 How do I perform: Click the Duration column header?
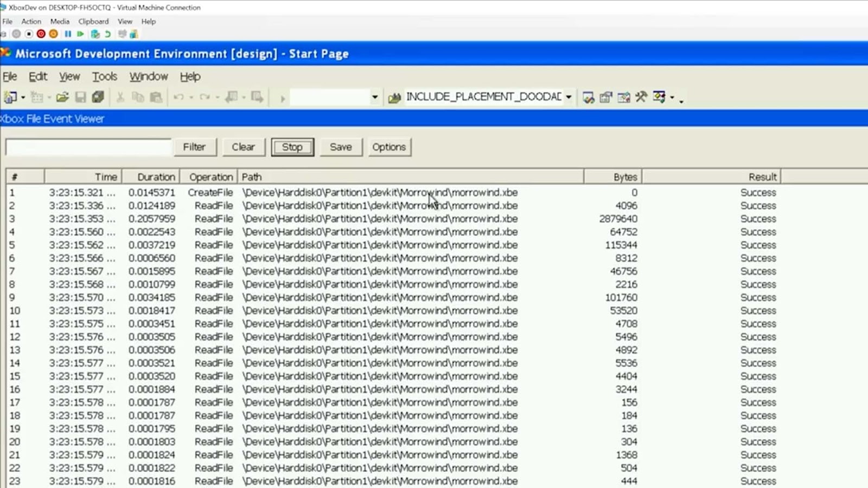coord(150,177)
